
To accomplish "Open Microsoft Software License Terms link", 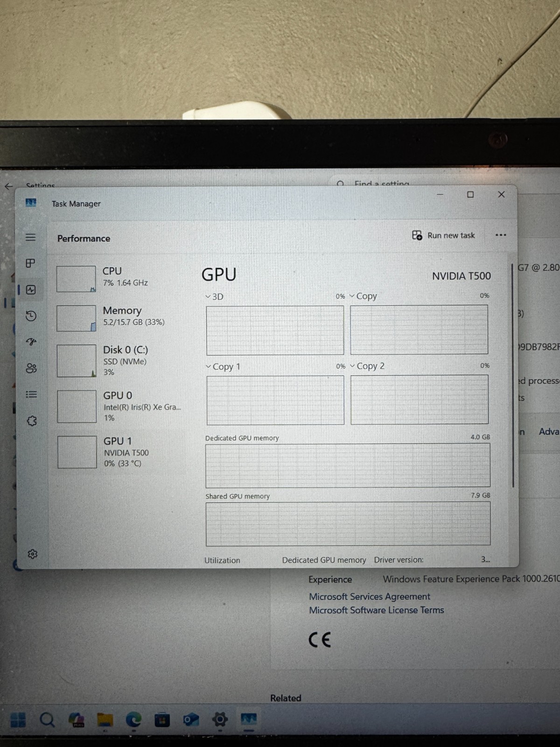I will [x=377, y=610].
